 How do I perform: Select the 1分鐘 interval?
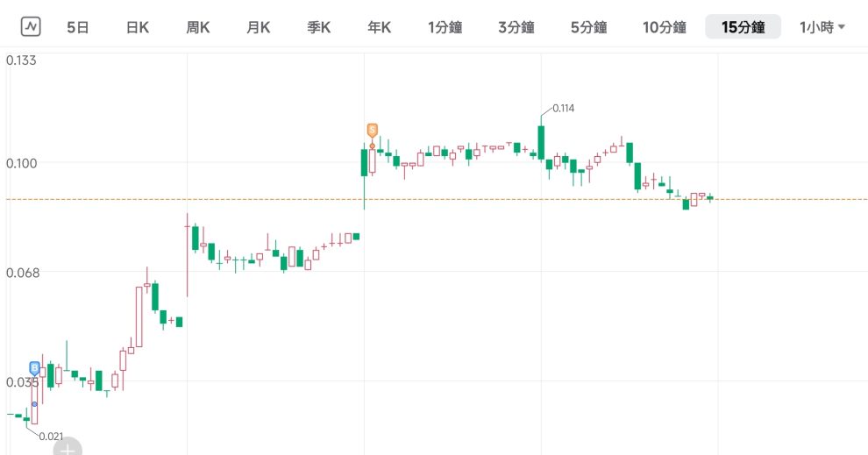pos(445,27)
